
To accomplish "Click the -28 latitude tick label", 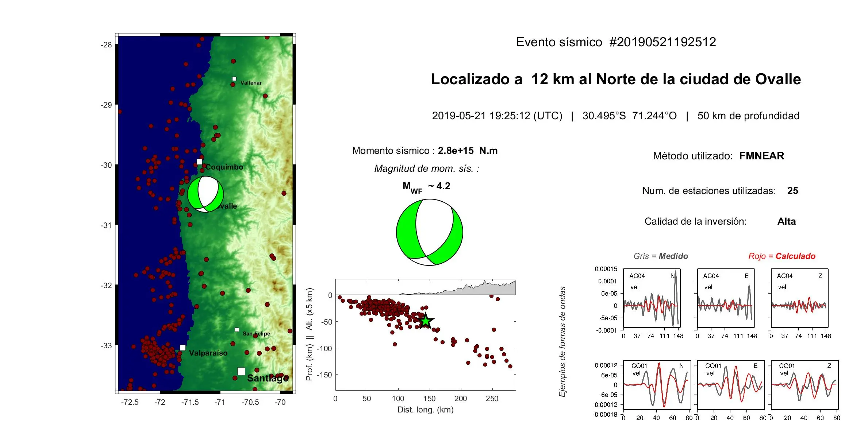I will 106,45.
